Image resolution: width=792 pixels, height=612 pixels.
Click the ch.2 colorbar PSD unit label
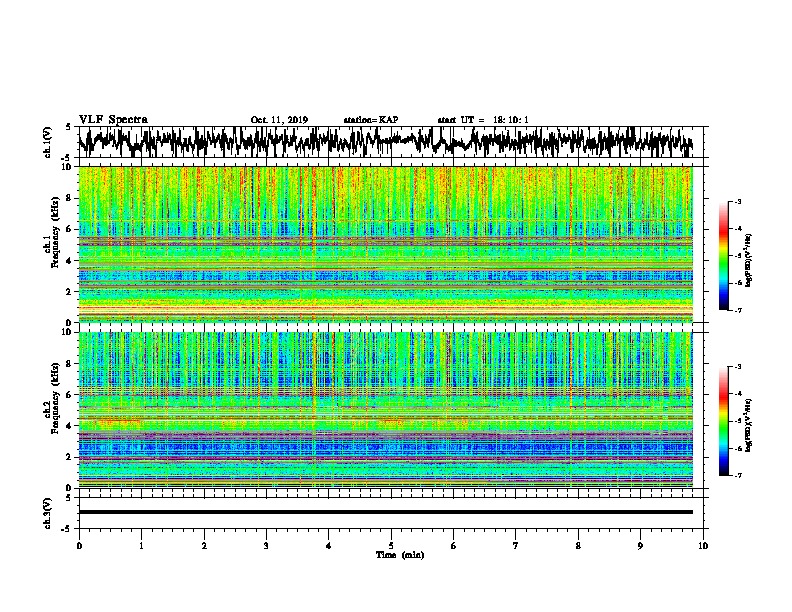pyautogui.click(x=748, y=424)
